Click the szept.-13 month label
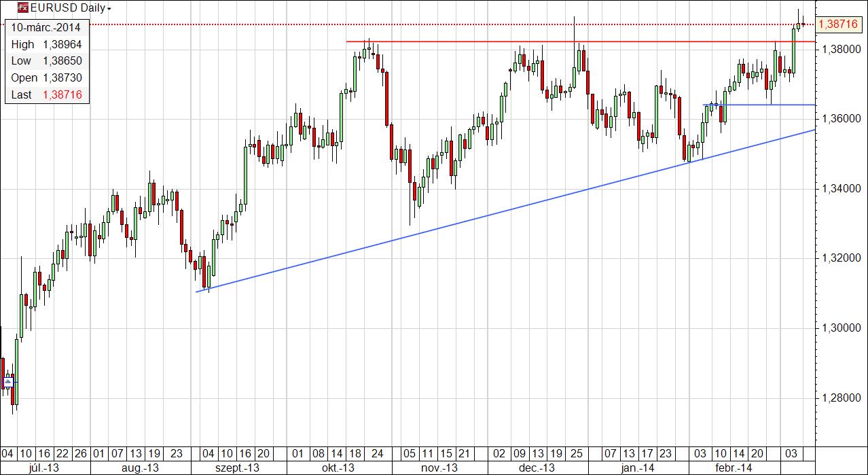 pos(237,468)
